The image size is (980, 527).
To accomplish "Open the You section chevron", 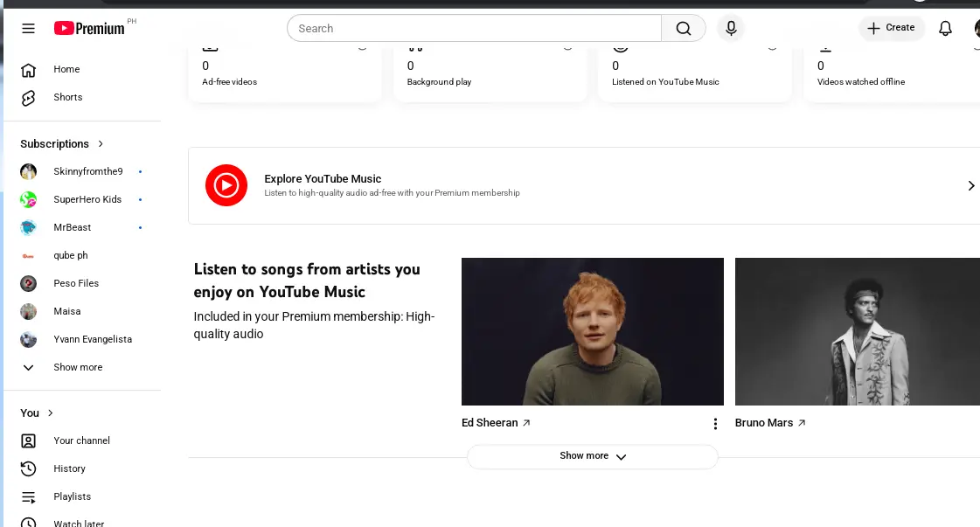I will [x=51, y=413].
